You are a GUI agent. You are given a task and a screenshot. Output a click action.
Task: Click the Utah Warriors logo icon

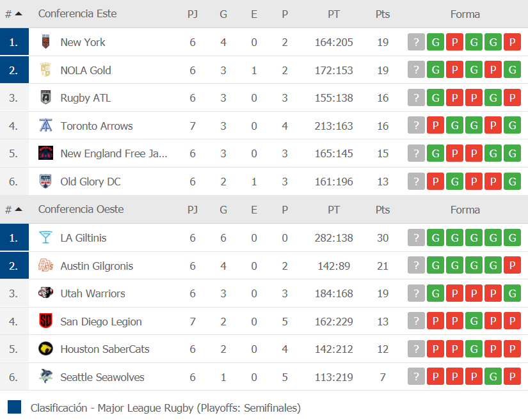pyautogui.click(x=45, y=293)
